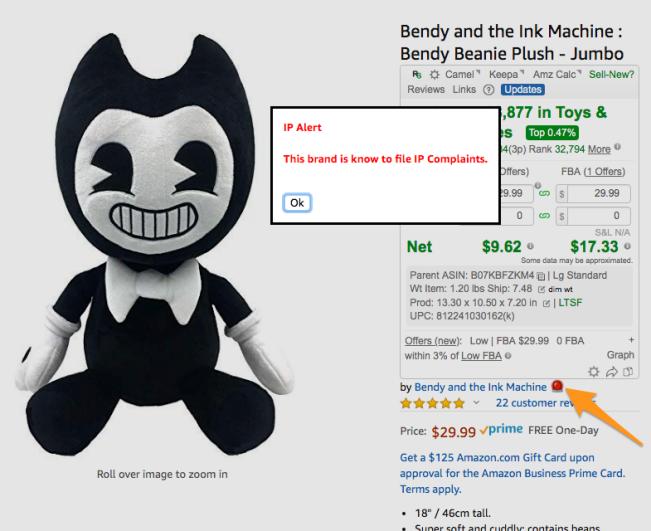Open the help question mark icon

[x=489, y=90]
